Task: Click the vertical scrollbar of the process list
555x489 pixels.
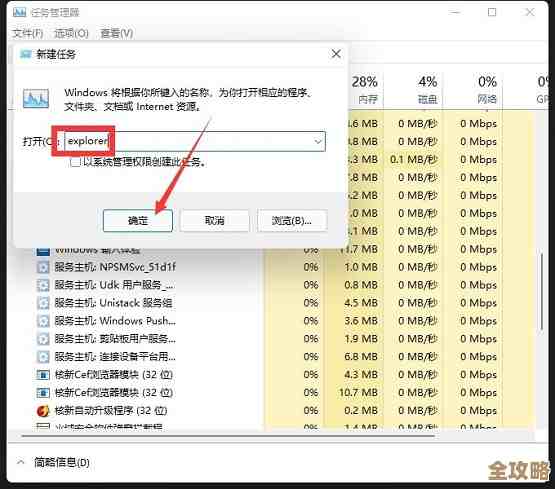Action: [541, 292]
